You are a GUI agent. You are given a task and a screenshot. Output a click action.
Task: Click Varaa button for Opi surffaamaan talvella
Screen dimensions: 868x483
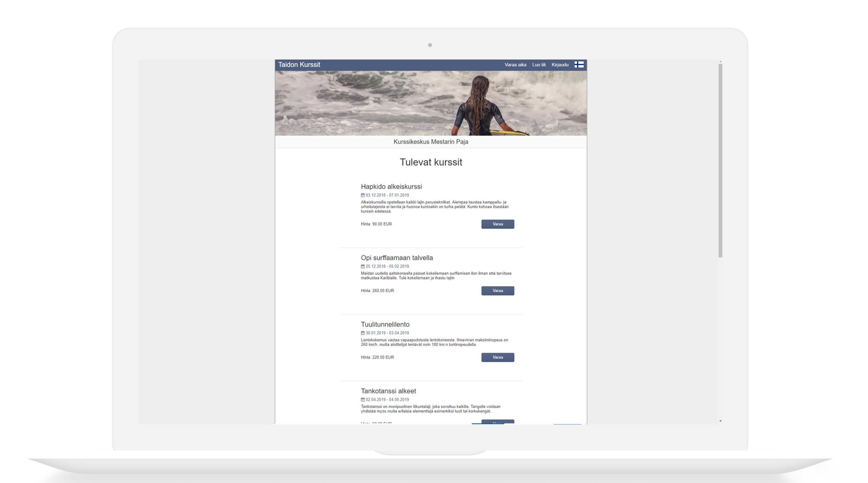[497, 291]
